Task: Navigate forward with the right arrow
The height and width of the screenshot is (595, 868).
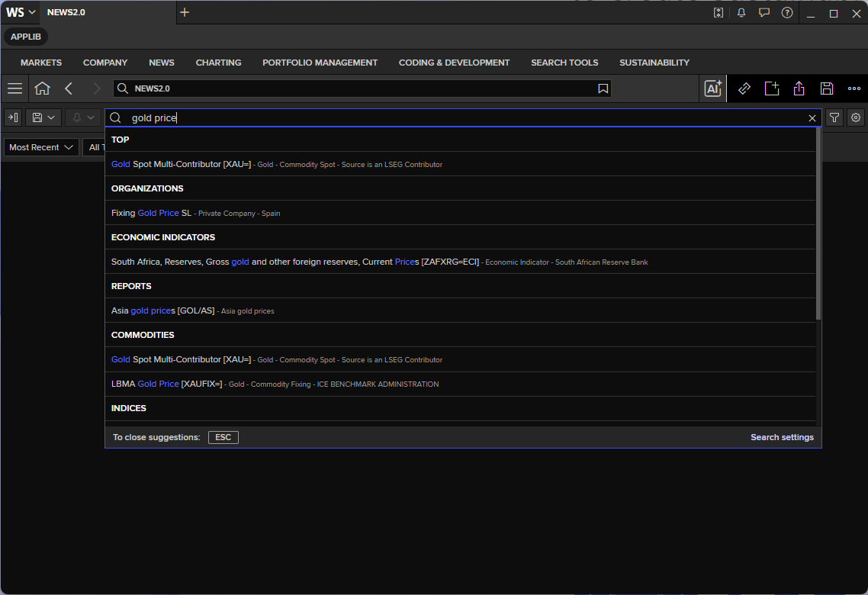Action: (96, 88)
